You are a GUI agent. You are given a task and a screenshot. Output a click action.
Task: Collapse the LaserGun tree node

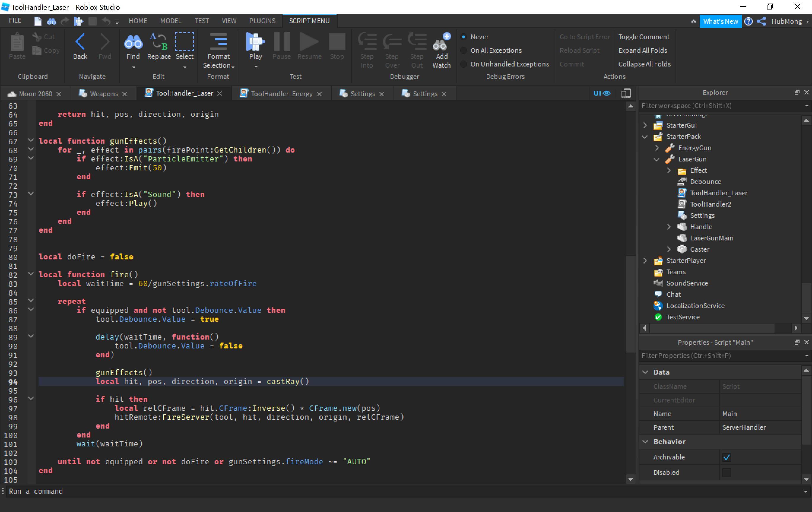[656, 159]
